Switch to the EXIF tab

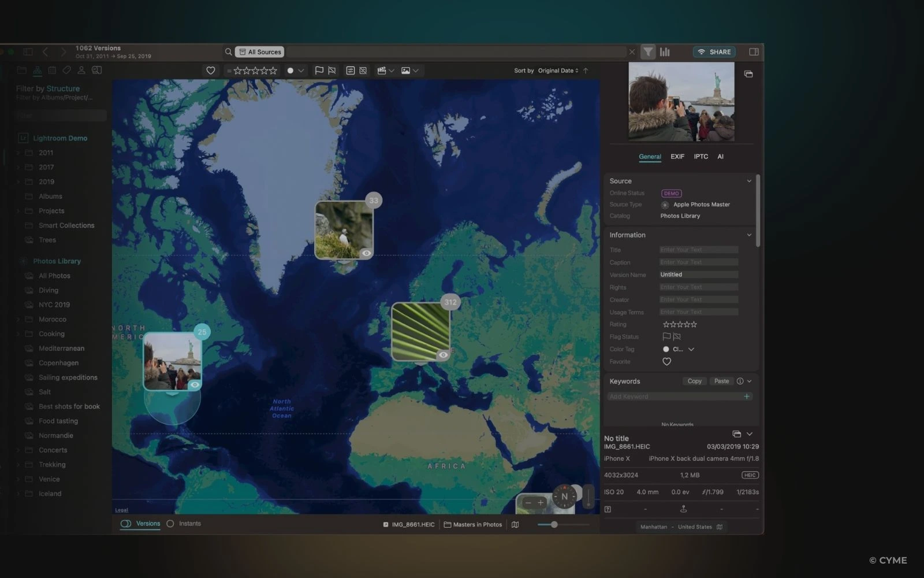click(677, 157)
